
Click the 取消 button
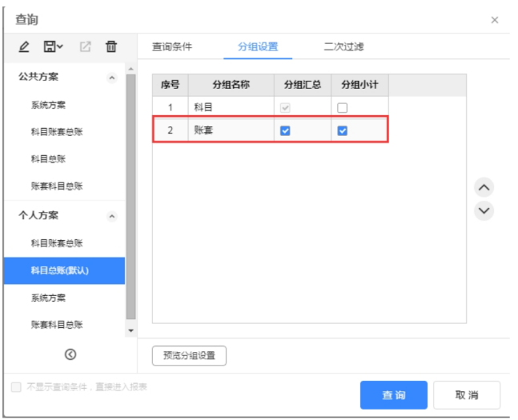point(467,395)
